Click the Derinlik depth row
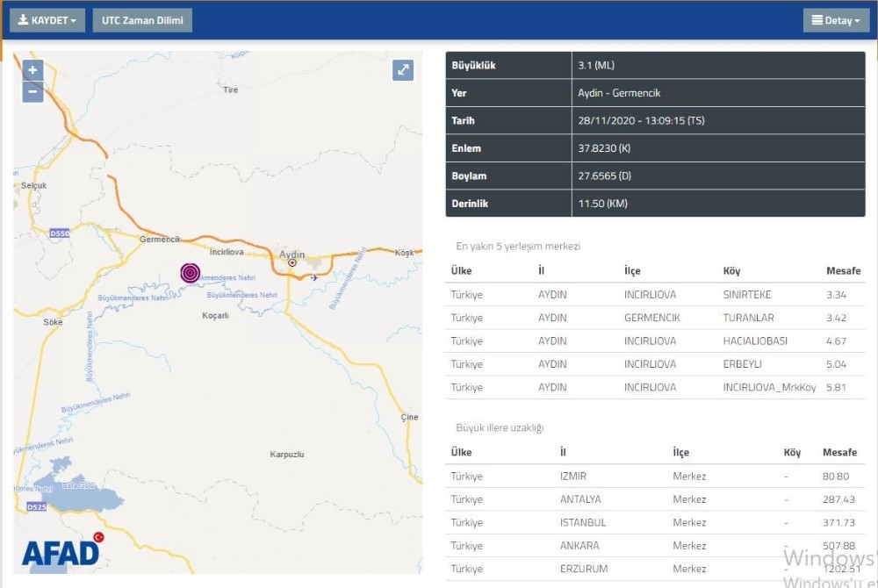This screenshot has width=878, height=588. (654, 204)
